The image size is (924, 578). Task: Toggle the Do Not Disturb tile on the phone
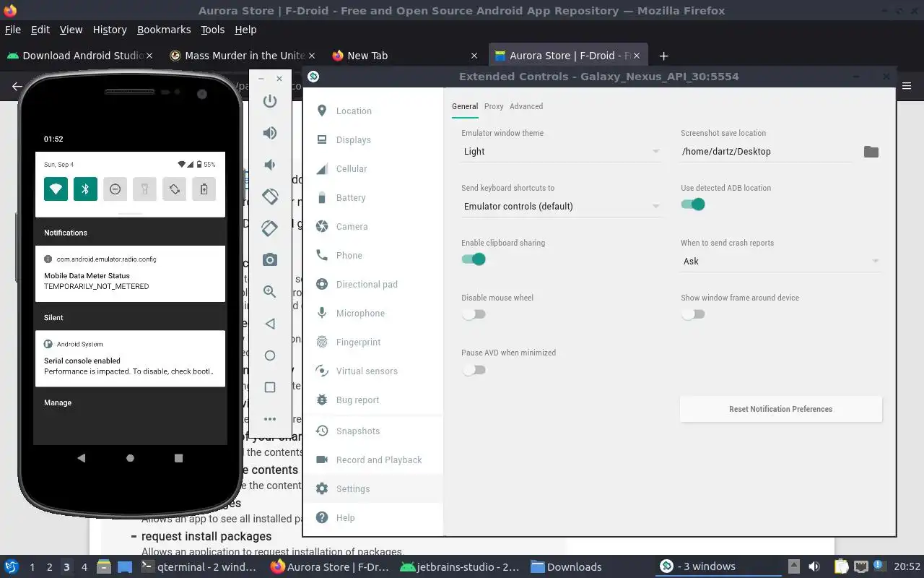(x=115, y=189)
